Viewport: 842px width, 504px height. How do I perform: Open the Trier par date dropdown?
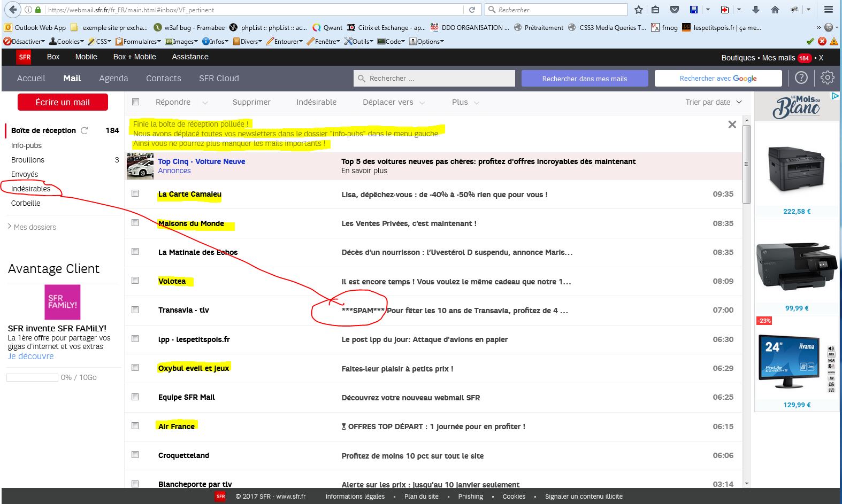(713, 102)
